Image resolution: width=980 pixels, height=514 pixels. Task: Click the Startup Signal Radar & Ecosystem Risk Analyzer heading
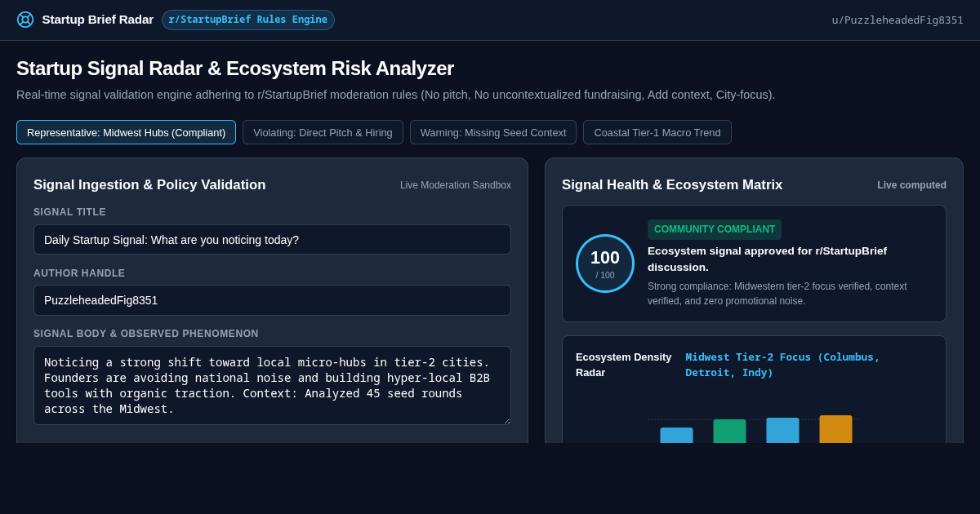pos(235,69)
